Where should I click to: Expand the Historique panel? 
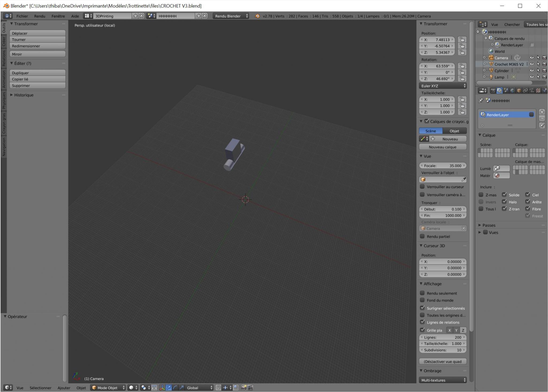(24, 95)
